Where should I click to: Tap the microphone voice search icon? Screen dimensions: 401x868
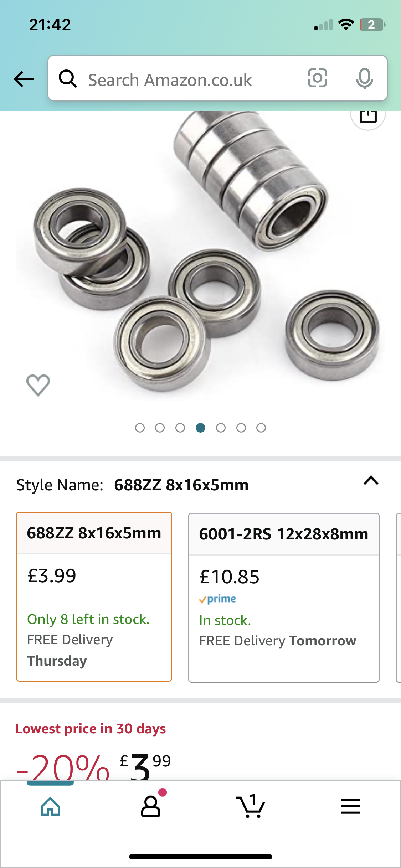pyautogui.click(x=364, y=78)
